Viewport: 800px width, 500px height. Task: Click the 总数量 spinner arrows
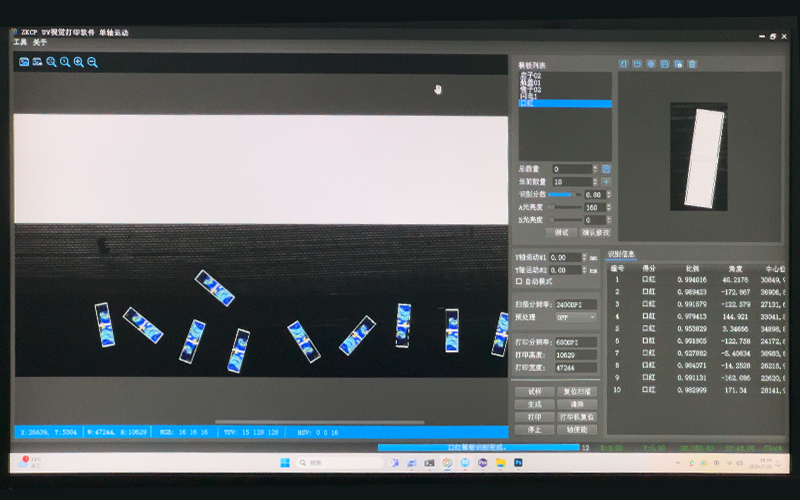point(595,169)
